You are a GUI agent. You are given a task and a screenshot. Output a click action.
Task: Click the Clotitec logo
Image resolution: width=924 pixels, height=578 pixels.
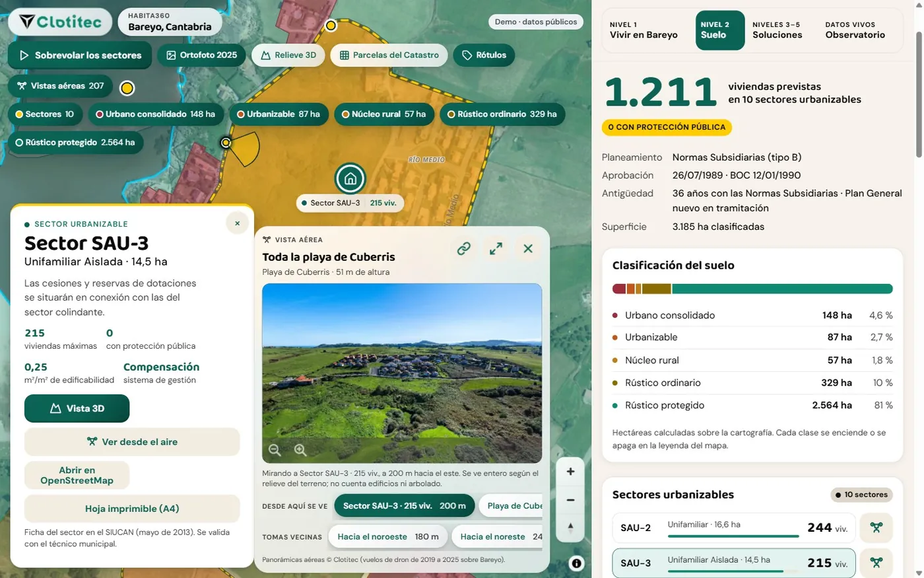pyautogui.click(x=60, y=22)
